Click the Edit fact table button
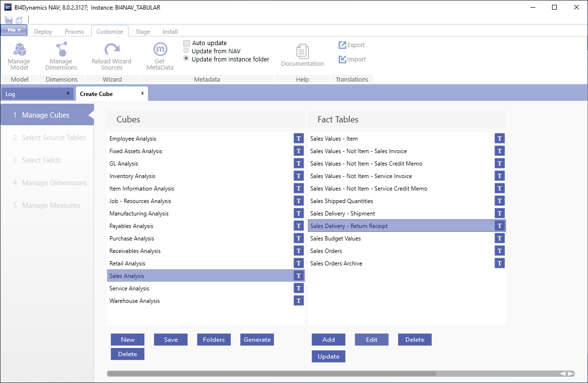588x383 pixels. pyautogui.click(x=372, y=340)
